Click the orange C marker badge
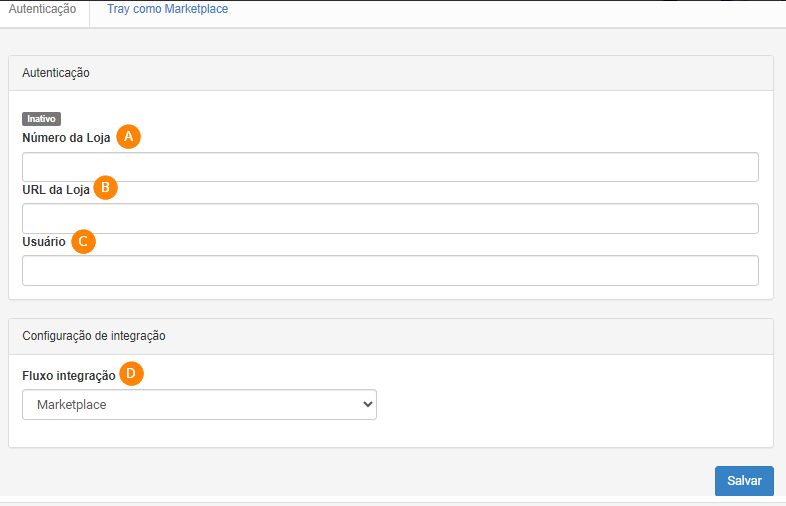 point(83,241)
